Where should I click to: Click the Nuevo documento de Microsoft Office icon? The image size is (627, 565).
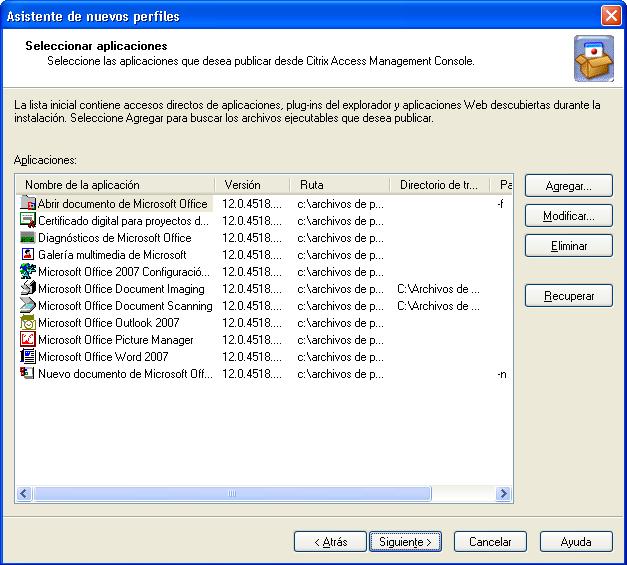pos(28,373)
